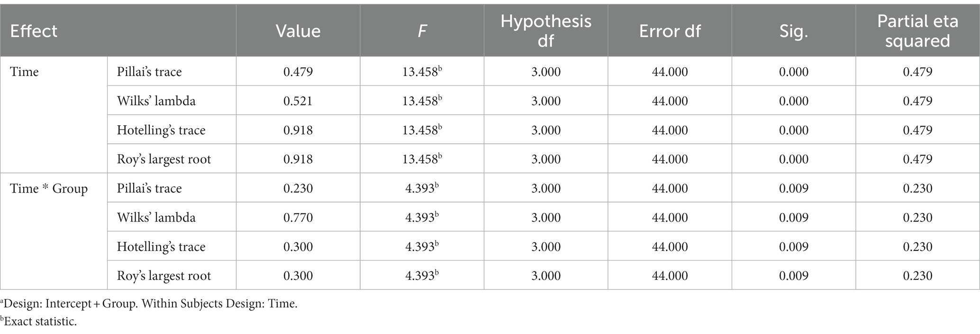The height and width of the screenshot is (334, 980).
Task: Select the Value column header
Action: [x=298, y=31]
